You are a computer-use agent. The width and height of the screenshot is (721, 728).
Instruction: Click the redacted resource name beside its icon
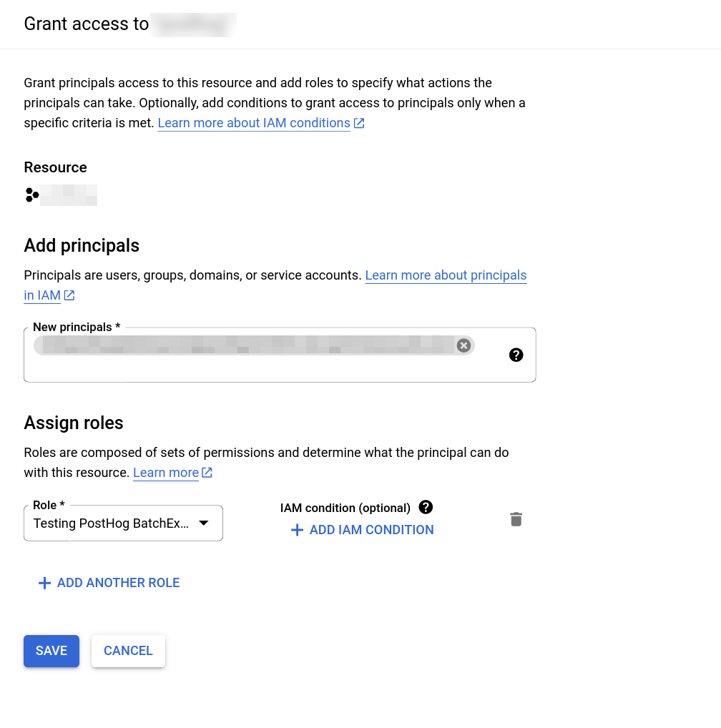pyautogui.click(x=69, y=195)
